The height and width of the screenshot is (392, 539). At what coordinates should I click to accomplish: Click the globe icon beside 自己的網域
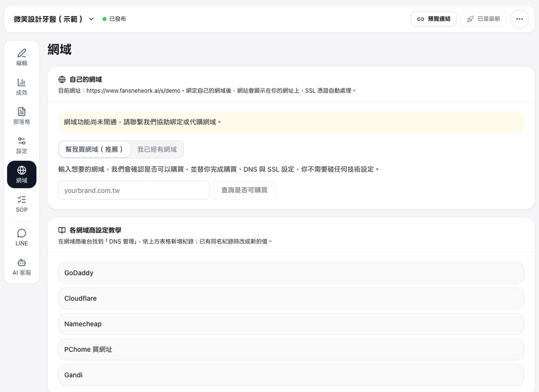[x=62, y=80]
